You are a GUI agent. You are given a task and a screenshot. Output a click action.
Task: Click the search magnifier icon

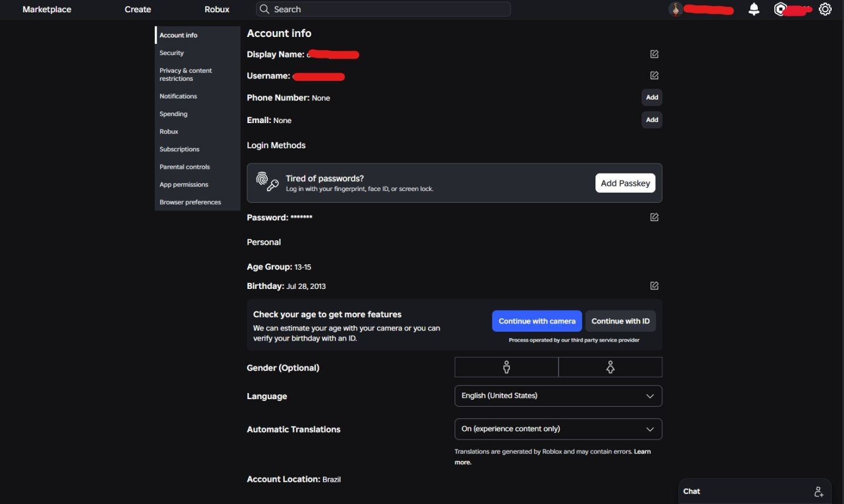(264, 9)
